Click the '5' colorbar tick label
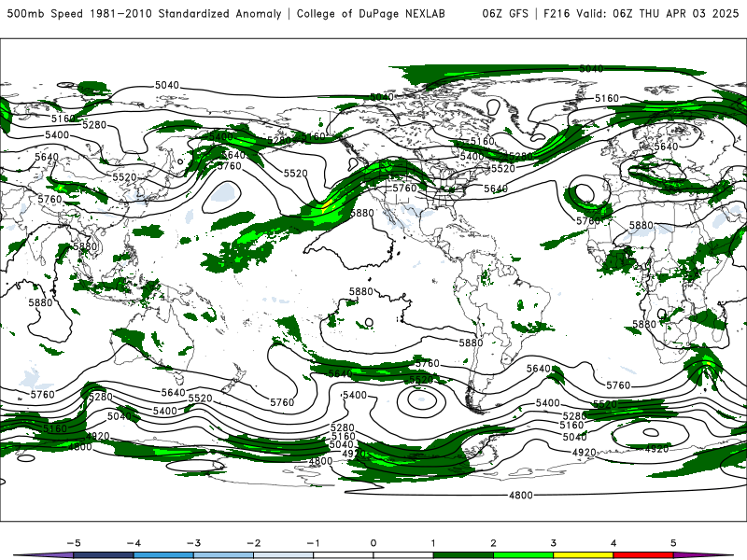This screenshot has height=560, width=747. [x=673, y=543]
